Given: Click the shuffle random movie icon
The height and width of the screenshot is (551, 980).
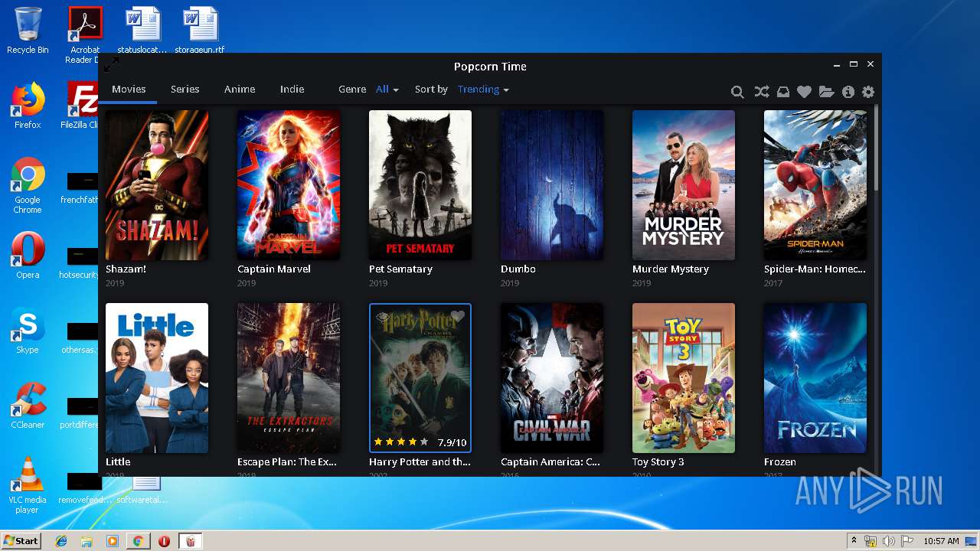Looking at the screenshot, I should pos(761,92).
